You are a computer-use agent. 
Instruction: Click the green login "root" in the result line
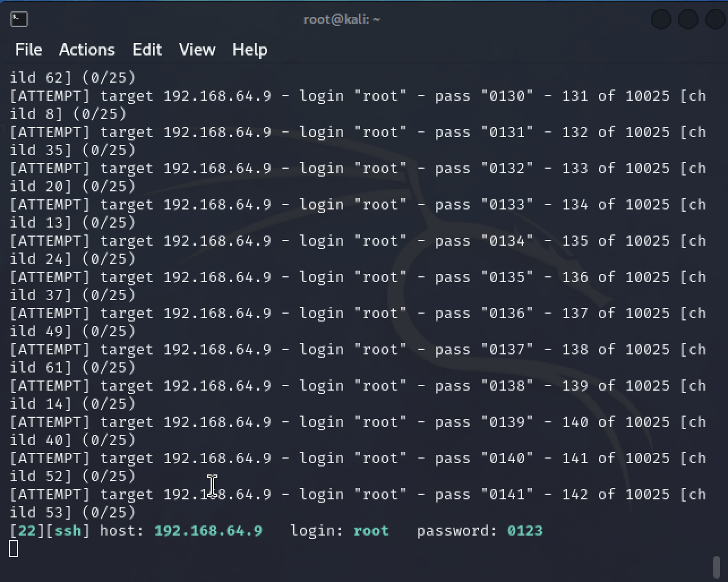coord(371,530)
